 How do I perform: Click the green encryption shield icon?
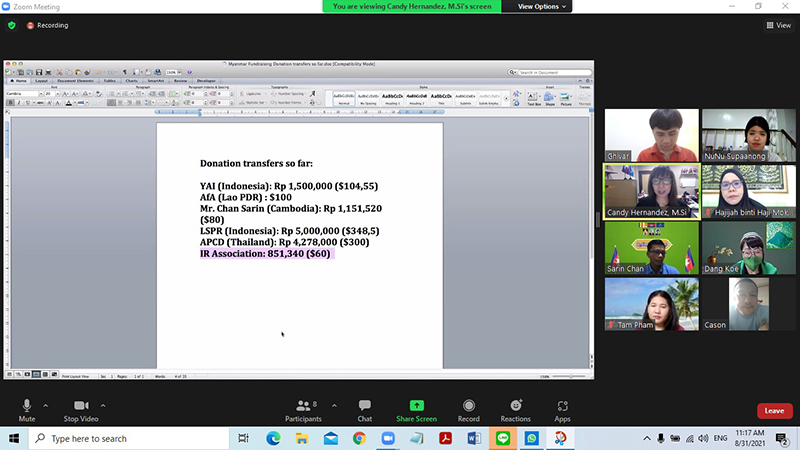pos(12,25)
